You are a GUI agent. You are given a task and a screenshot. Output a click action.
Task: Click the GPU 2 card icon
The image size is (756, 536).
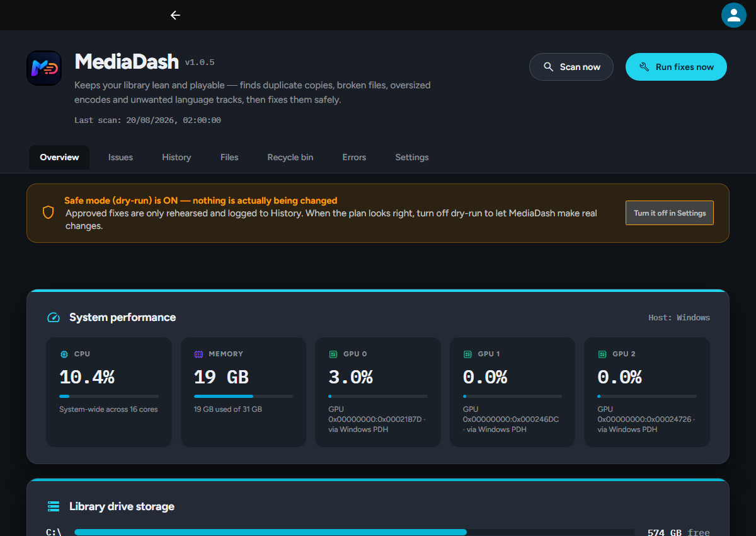[602, 354]
